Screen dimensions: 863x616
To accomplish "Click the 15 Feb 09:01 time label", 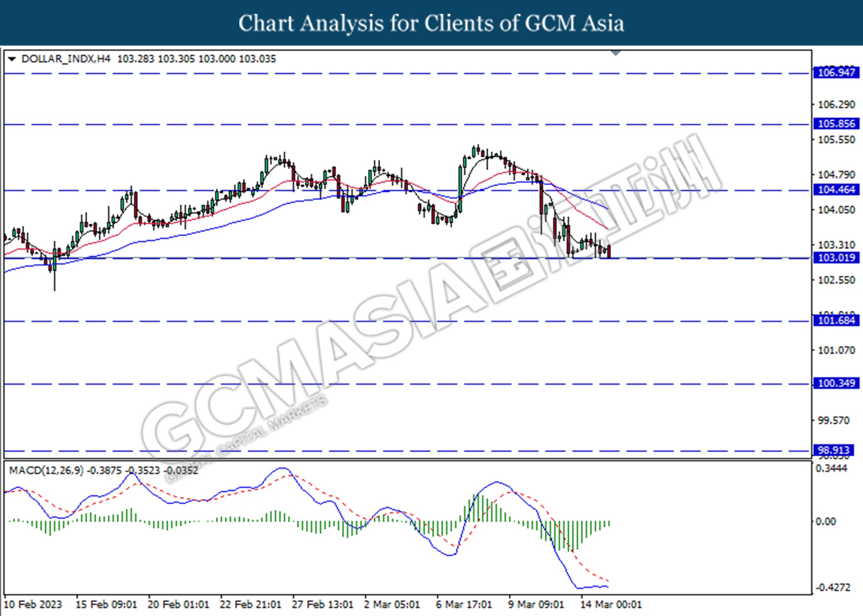I will pyautogui.click(x=106, y=604).
